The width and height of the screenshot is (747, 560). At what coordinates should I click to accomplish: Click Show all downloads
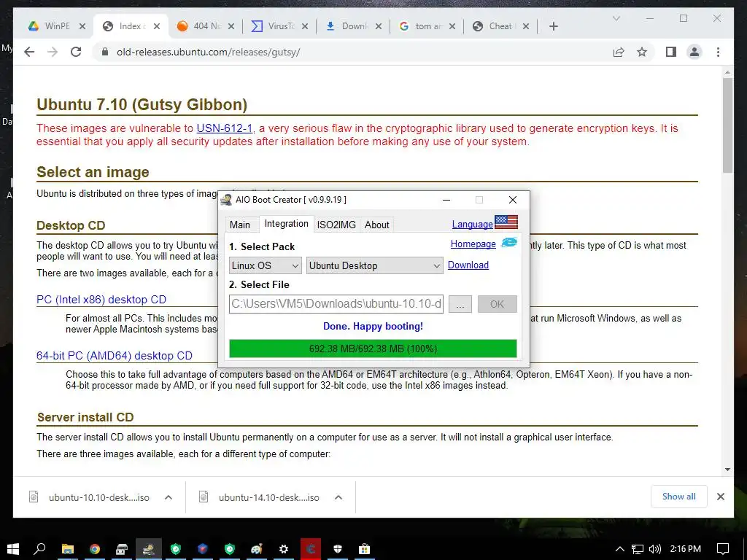(679, 497)
